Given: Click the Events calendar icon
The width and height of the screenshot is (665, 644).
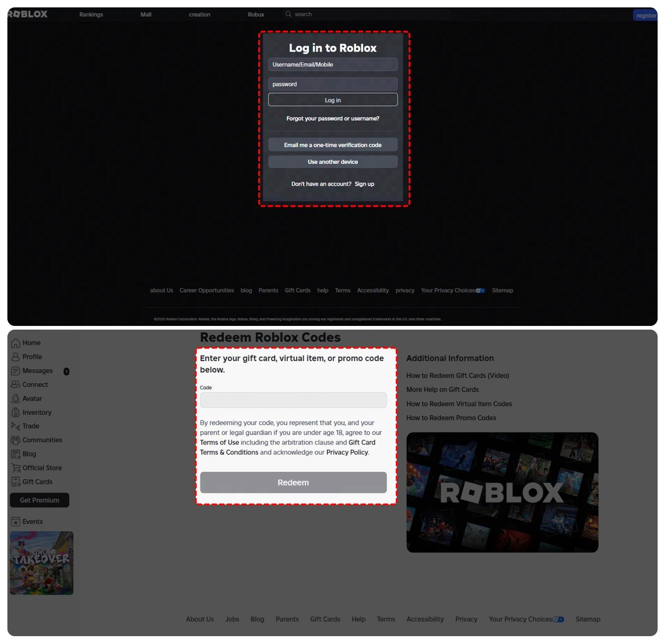Looking at the screenshot, I should [16, 522].
